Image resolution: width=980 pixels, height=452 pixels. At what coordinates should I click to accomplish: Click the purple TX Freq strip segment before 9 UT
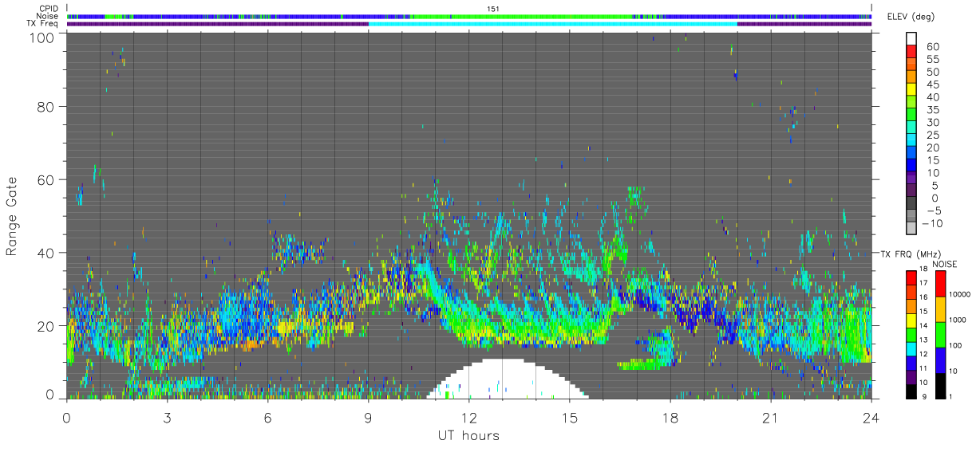(x=218, y=24)
